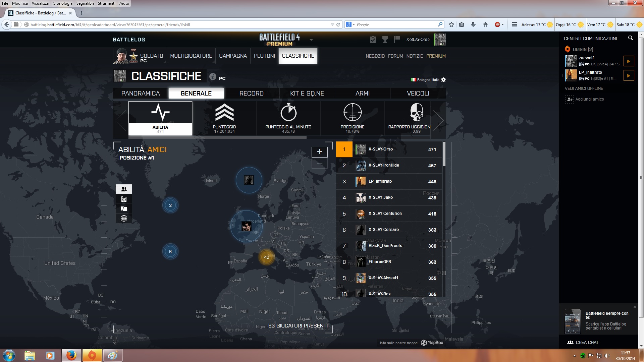The width and height of the screenshot is (644, 362).
Task: Open Firefox downloads arrow icon
Action: [473, 24]
